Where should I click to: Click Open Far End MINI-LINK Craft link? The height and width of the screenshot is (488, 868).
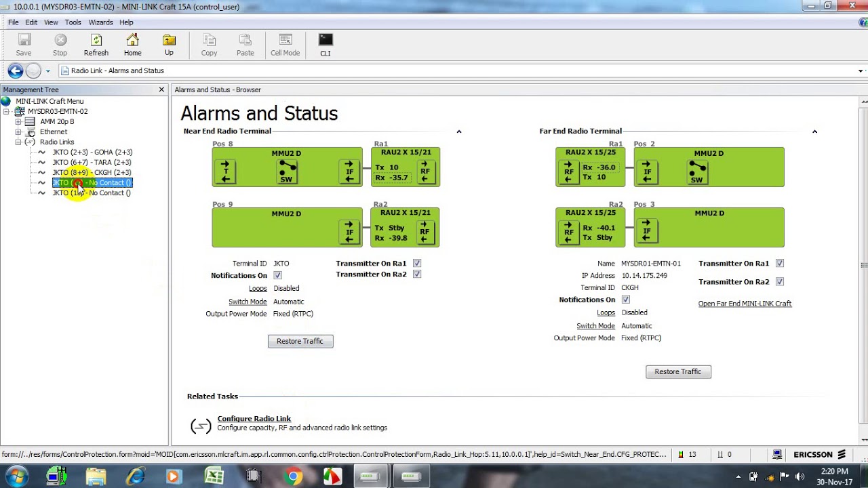click(745, 304)
